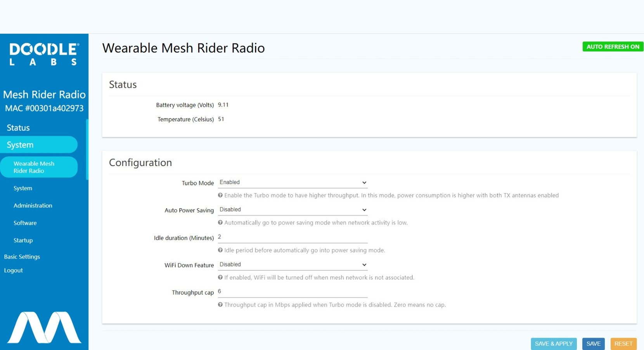The width and height of the screenshot is (644, 350).
Task: Select the Throughput cap value field
Action: 291,292
